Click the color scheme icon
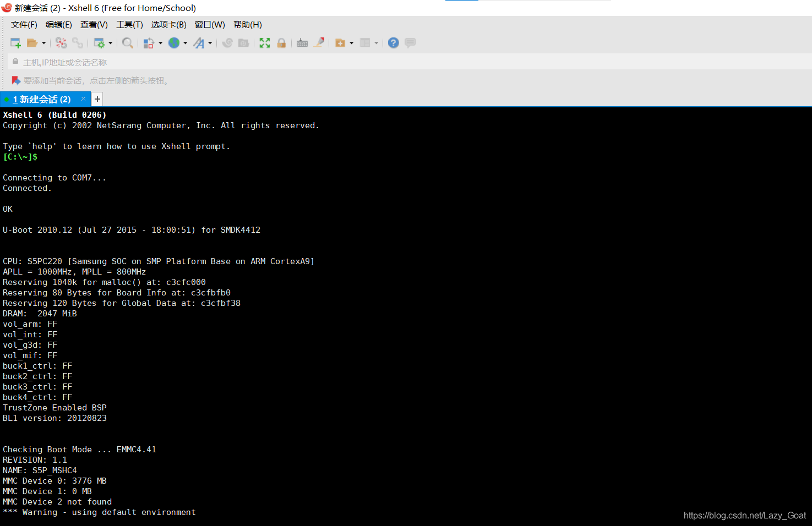 click(x=149, y=43)
